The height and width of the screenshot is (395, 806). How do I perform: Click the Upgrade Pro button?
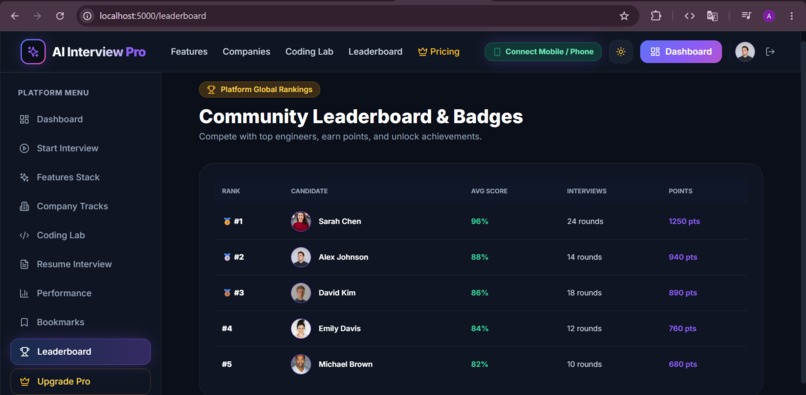(81, 382)
